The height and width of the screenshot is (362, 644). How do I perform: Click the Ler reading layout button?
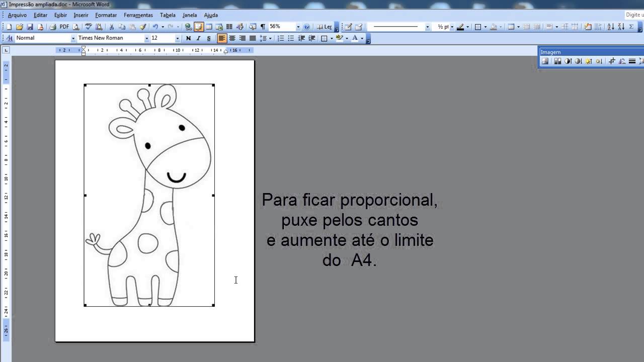[324, 27]
